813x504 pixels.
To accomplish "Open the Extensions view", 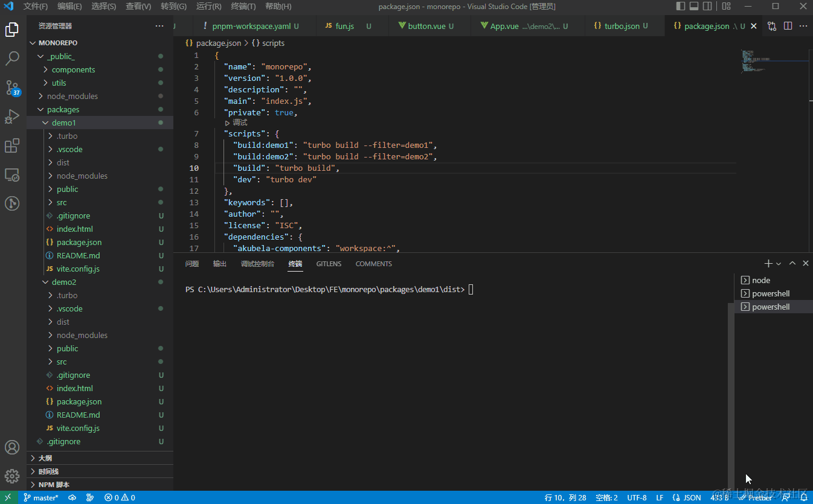I will pyautogui.click(x=12, y=146).
